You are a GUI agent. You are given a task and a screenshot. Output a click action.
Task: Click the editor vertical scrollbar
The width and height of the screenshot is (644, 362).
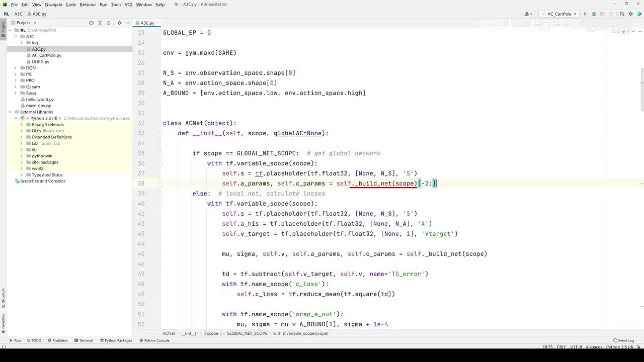642,90
